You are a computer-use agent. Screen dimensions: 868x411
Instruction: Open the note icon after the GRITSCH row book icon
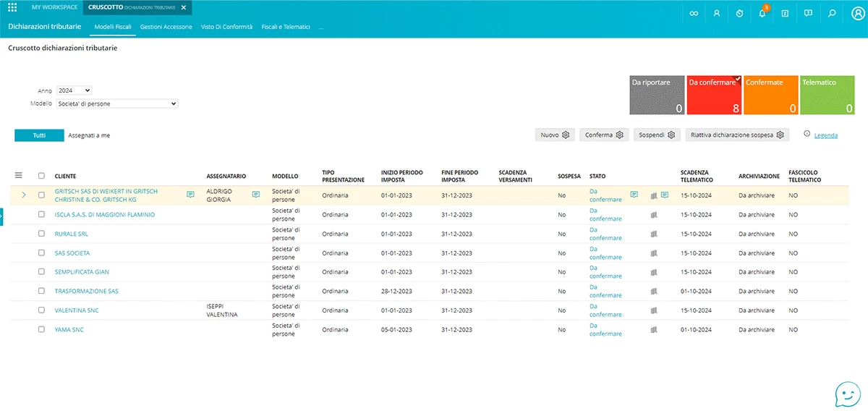point(665,195)
